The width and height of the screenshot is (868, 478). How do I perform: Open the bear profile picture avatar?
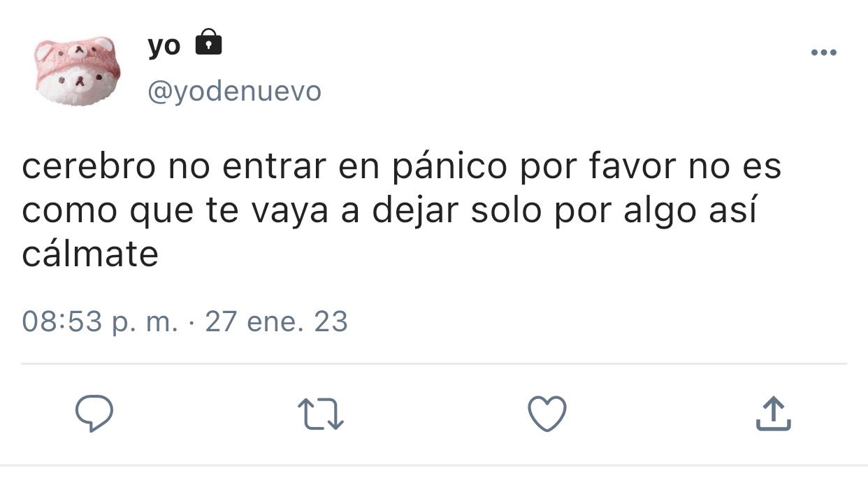coord(78,71)
